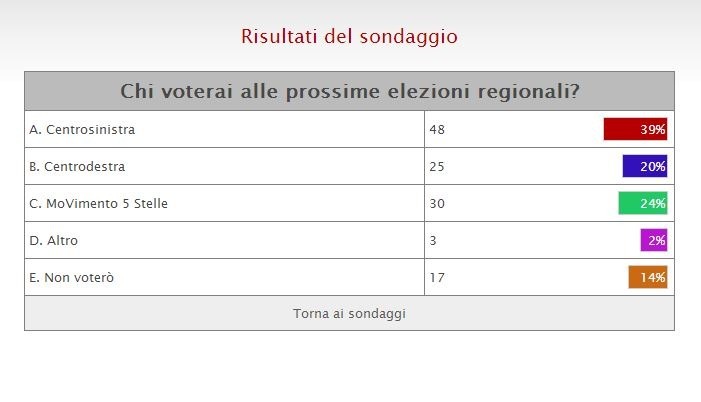Click the 48 votes count for Centrosinistra
The image size is (701, 402).
coord(436,129)
